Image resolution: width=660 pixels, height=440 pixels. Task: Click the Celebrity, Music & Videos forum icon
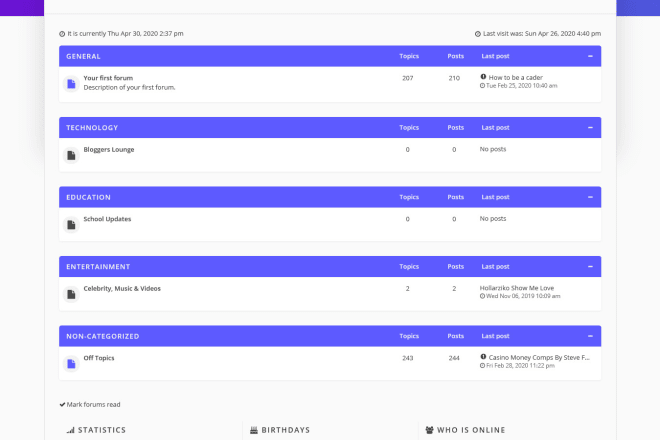(x=71, y=294)
